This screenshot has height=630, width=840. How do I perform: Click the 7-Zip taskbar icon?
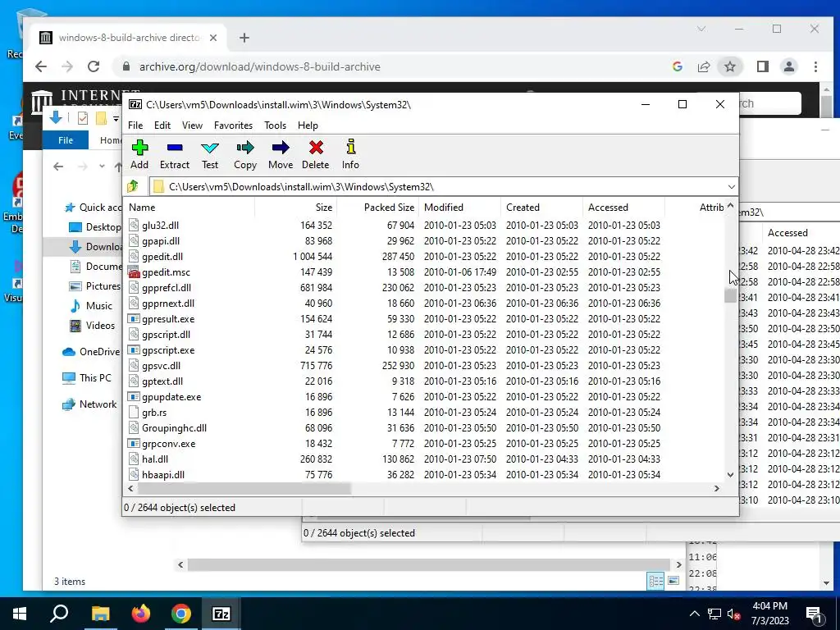[x=221, y=614]
